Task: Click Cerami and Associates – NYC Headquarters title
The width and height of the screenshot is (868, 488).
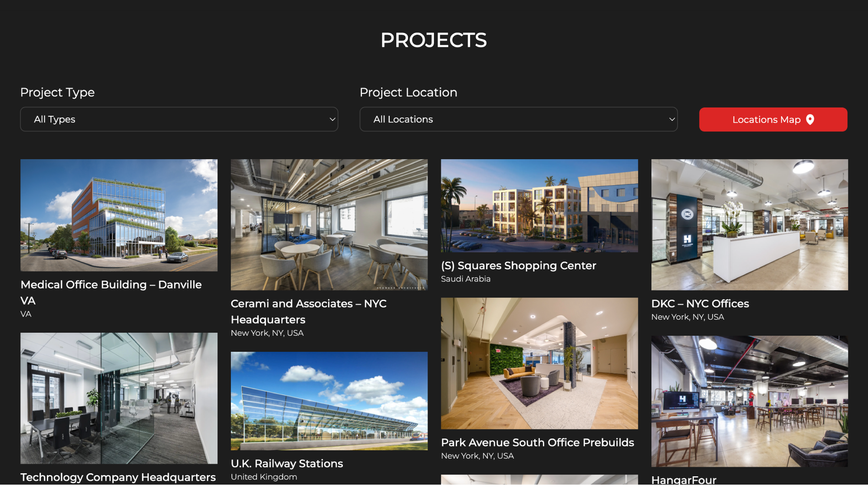Action: click(x=309, y=304)
